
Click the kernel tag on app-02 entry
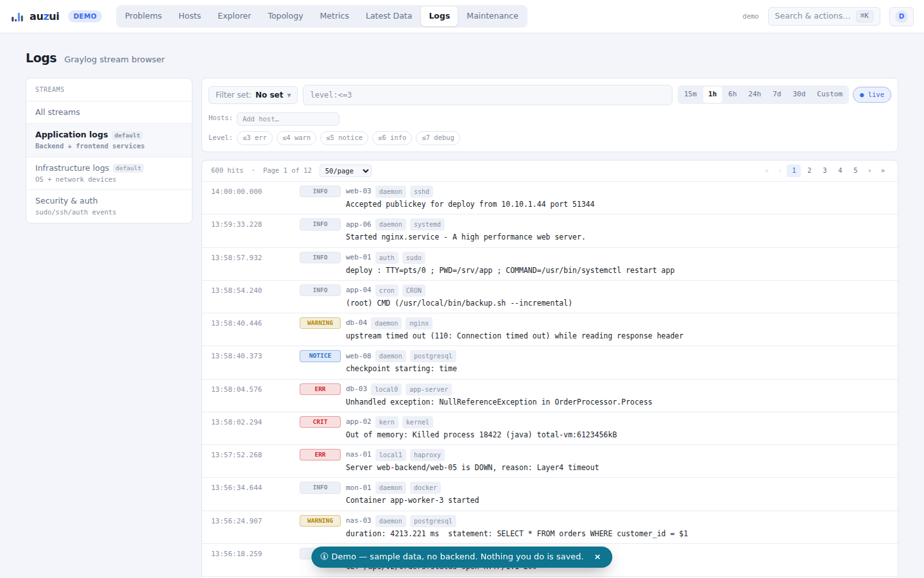click(418, 422)
